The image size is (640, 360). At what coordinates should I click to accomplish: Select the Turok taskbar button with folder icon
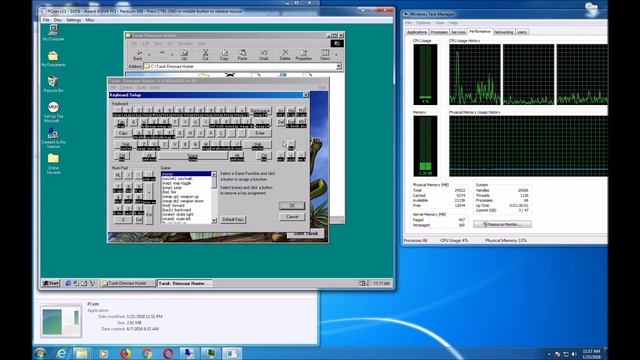point(128,283)
